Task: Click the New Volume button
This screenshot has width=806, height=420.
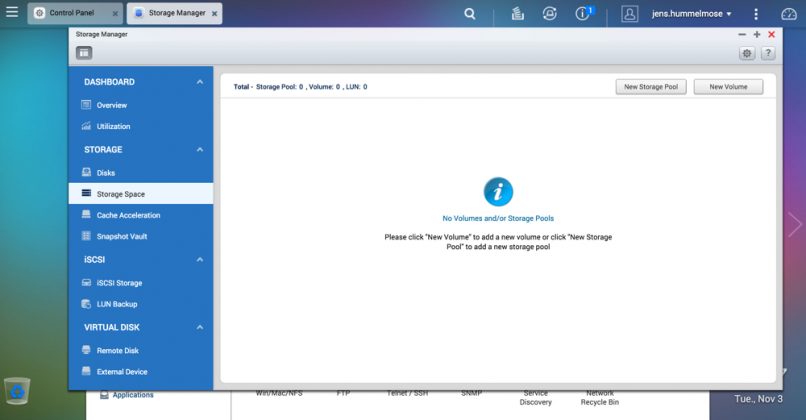Action: (728, 87)
